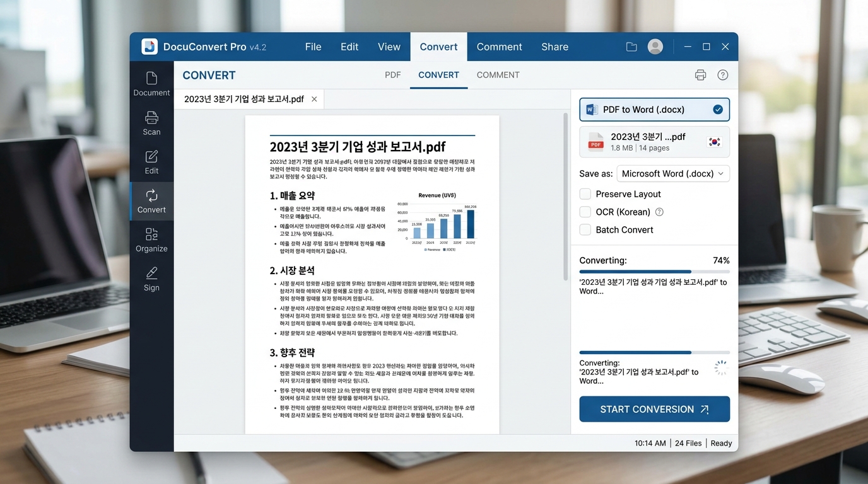
Task: Select the Edit tool in sidebar
Action: [x=151, y=163]
